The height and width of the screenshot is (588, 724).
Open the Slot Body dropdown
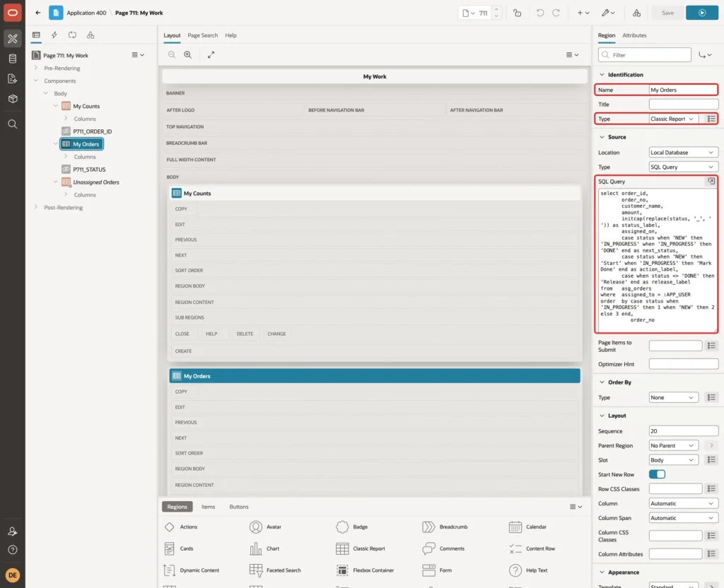click(x=673, y=459)
